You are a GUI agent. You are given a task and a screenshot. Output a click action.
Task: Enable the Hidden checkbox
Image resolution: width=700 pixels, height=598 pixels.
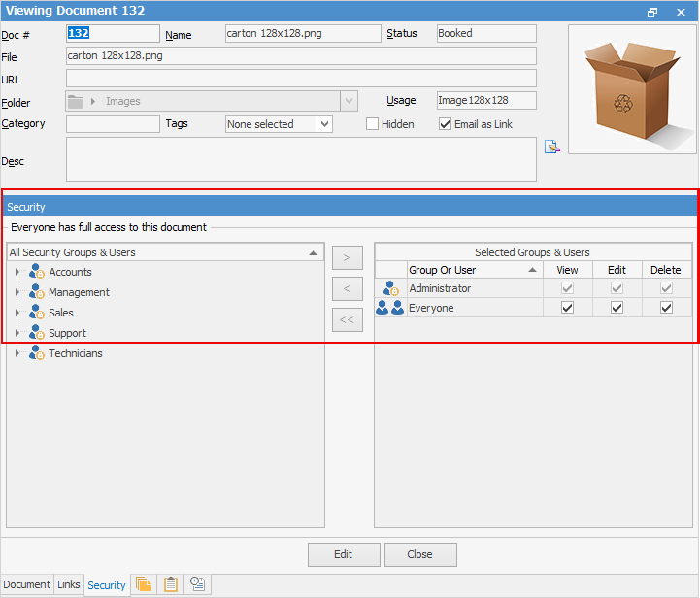click(x=372, y=124)
